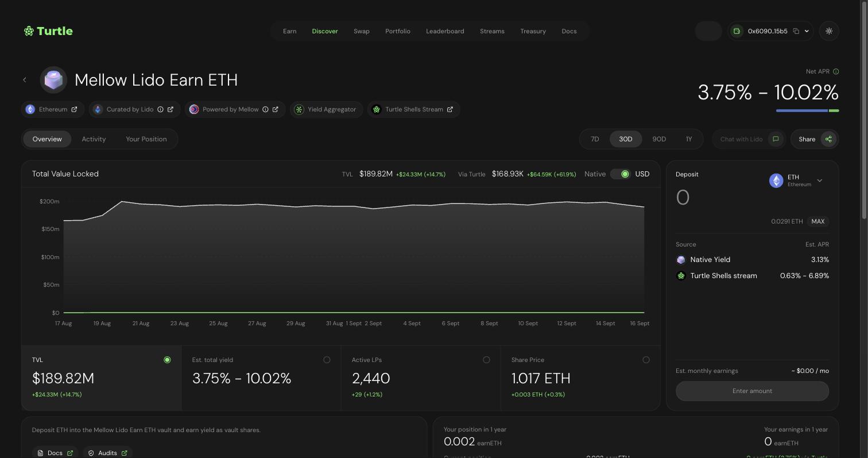868x458 pixels.
Task: Open the ETH token selector dropdown
Action: (797, 180)
